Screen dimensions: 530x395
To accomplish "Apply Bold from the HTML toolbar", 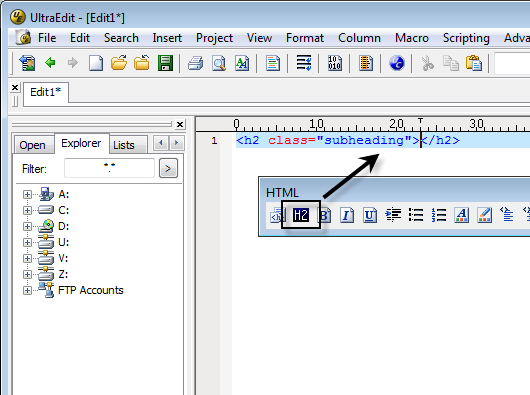I will point(325,215).
